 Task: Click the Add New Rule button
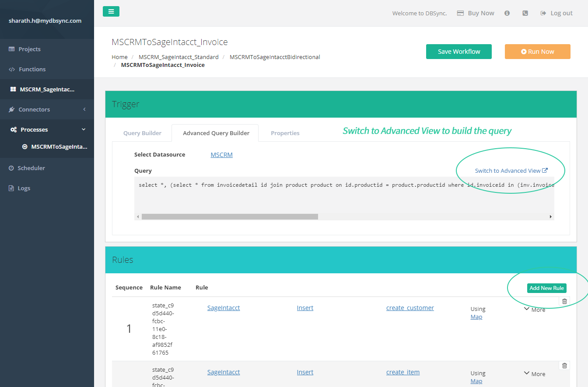tap(546, 288)
